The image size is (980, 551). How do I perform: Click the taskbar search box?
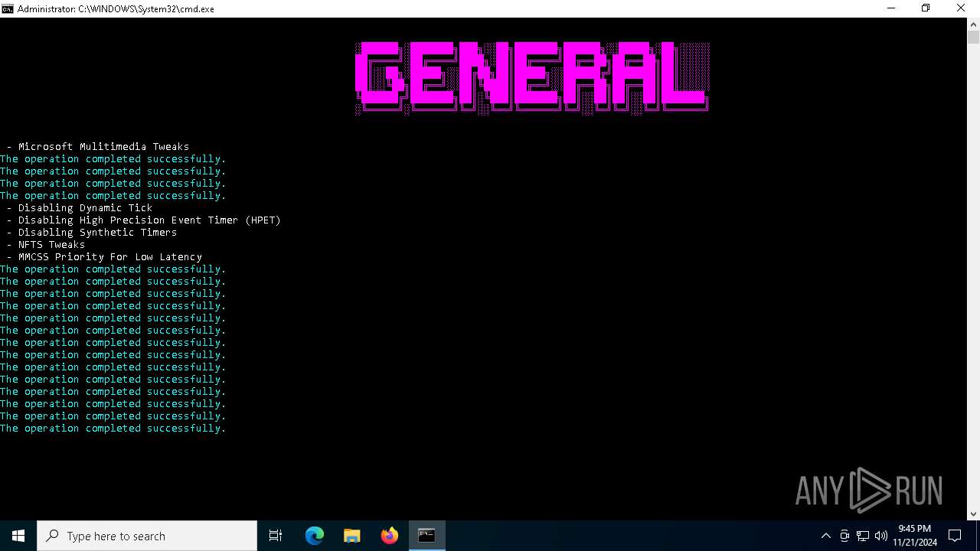(x=147, y=536)
